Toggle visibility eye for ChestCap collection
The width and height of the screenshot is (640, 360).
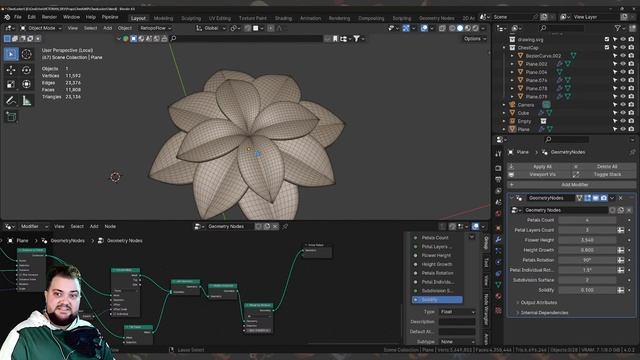click(x=623, y=47)
